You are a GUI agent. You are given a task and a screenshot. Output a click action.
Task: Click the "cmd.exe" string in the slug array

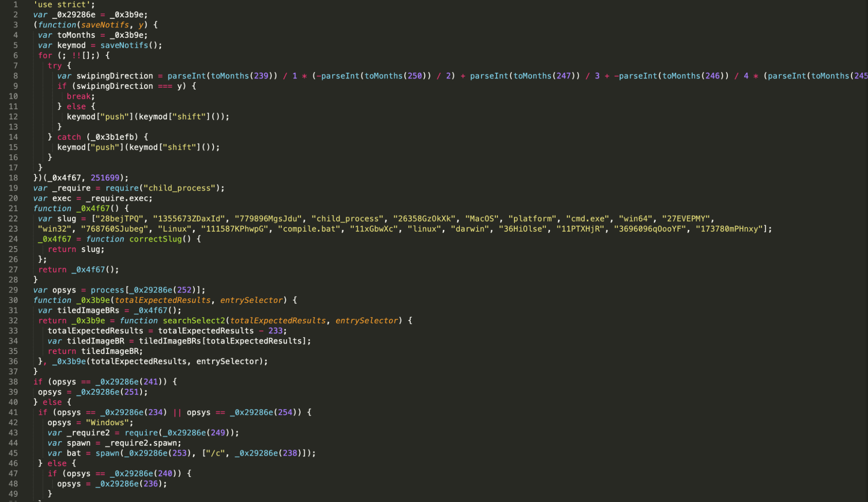point(587,219)
